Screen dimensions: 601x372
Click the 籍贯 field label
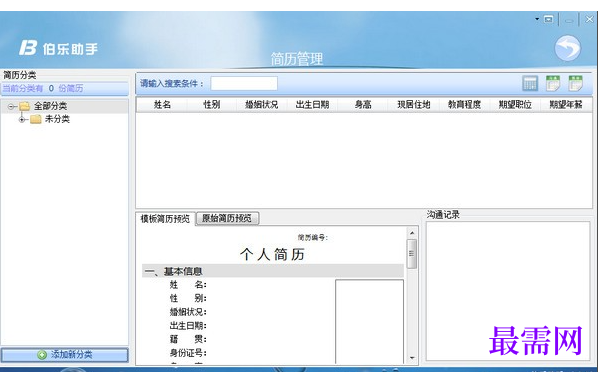coord(188,339)
